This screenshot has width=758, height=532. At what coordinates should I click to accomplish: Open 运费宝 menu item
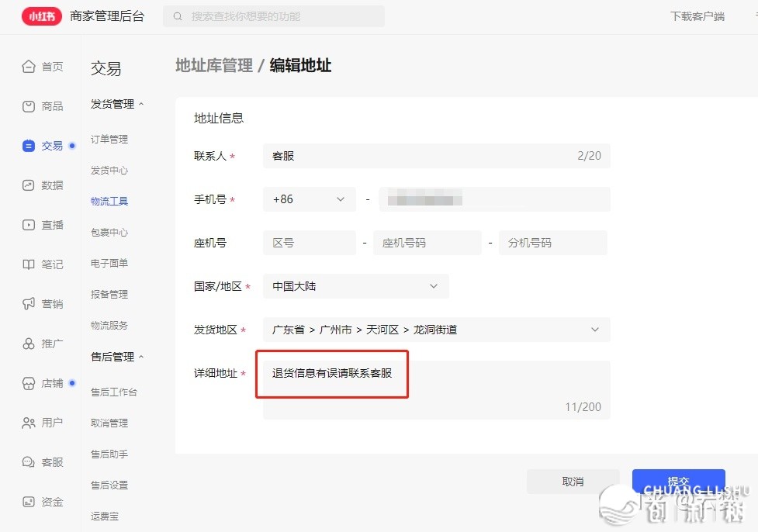pos(105,516)
